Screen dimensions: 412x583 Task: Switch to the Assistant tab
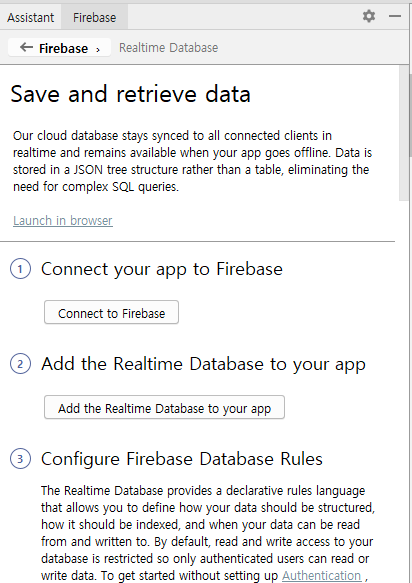pyautogui.click(x=30, y=17)
